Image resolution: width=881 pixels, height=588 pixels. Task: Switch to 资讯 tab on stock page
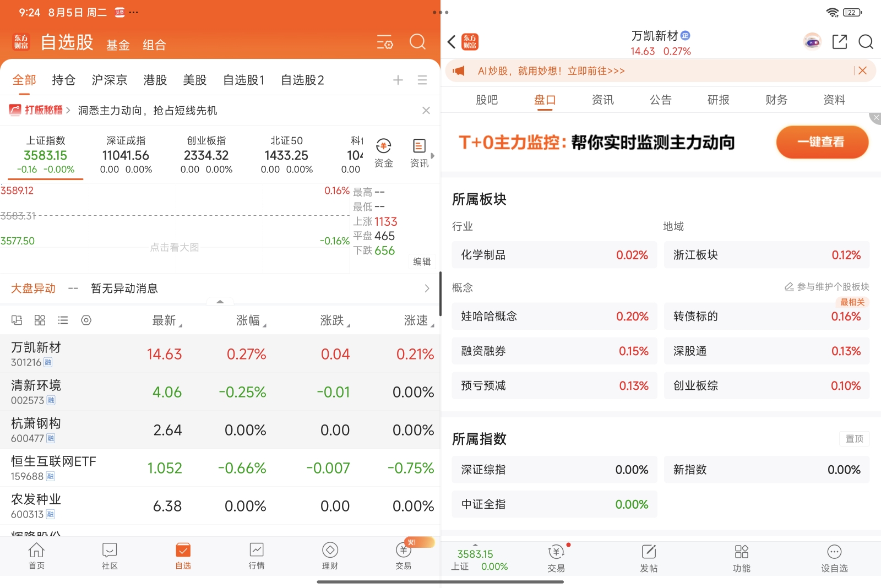coord(602,100)
